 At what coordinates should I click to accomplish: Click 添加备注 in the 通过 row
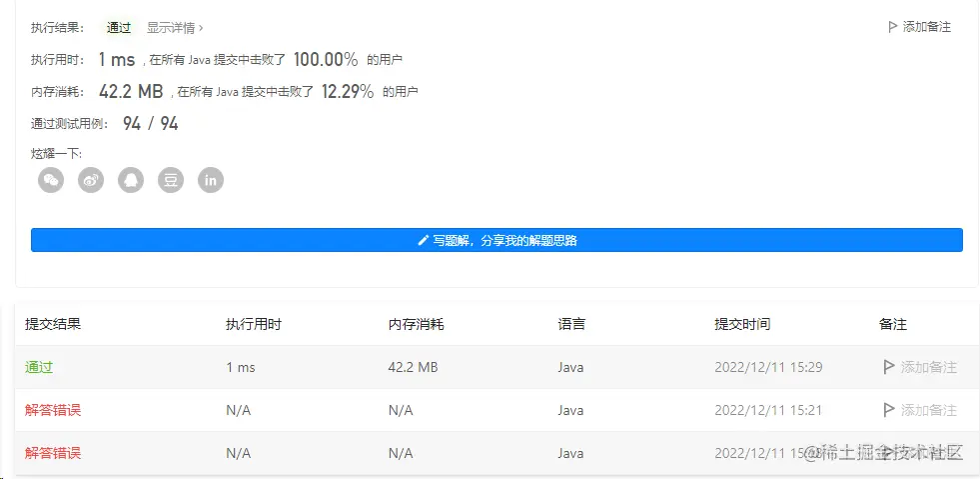928,367
